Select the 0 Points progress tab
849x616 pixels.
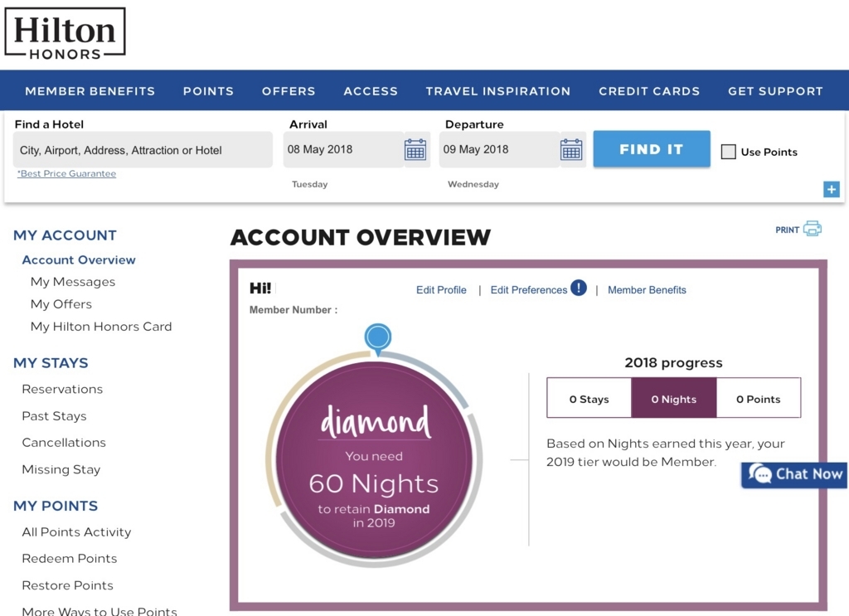click(x=759, y=398)
